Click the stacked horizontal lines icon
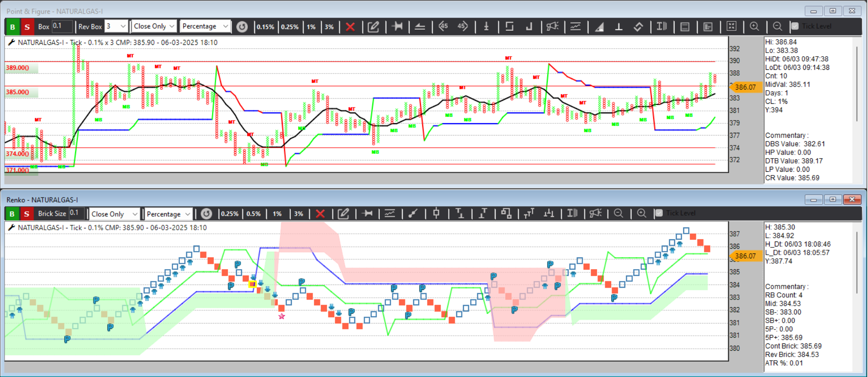The image size is (868, 377). pos(420,27)
